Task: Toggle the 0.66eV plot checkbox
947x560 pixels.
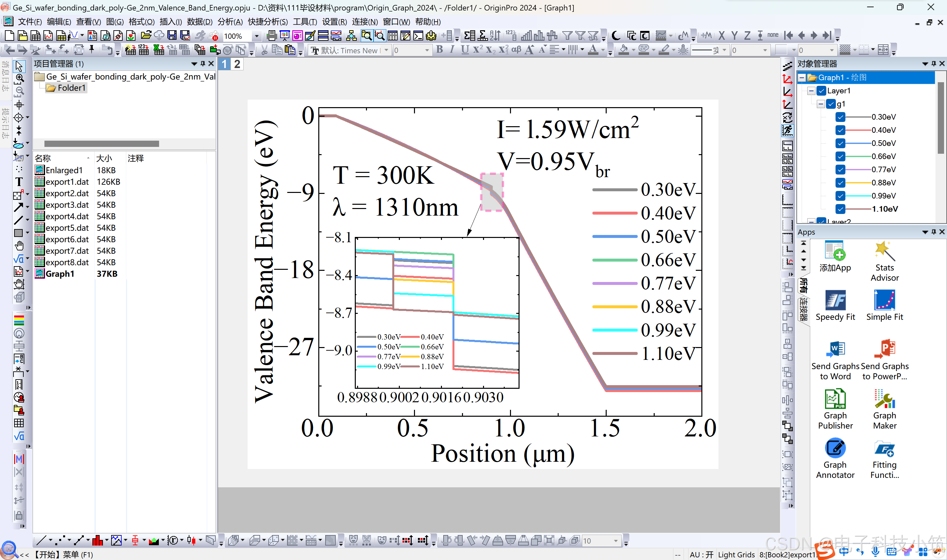Action: [840, 156]
